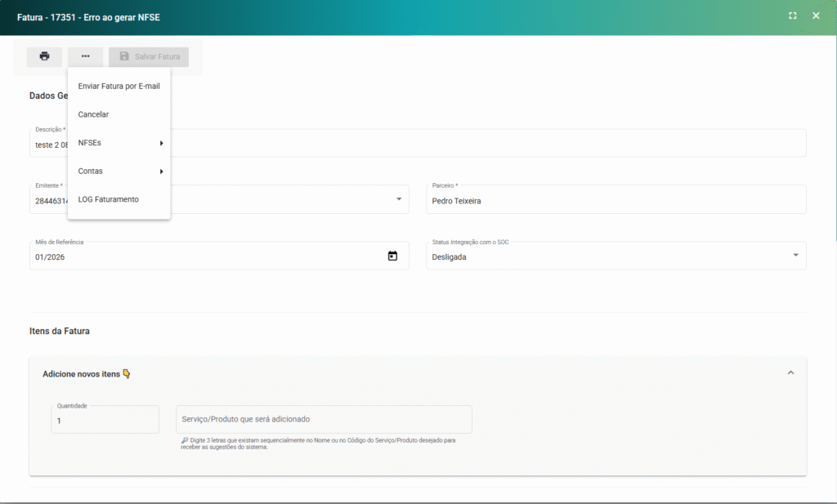
Task: Click the three-dots more options button
Action: click(x=85, y=56)
